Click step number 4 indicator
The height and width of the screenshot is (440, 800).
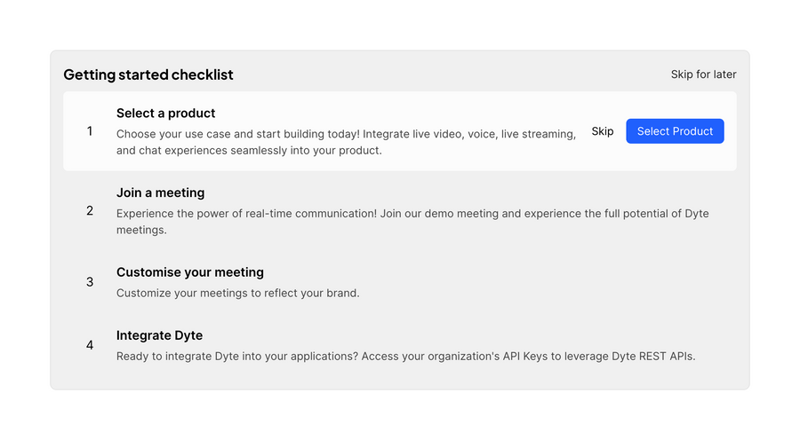point(90,345)
